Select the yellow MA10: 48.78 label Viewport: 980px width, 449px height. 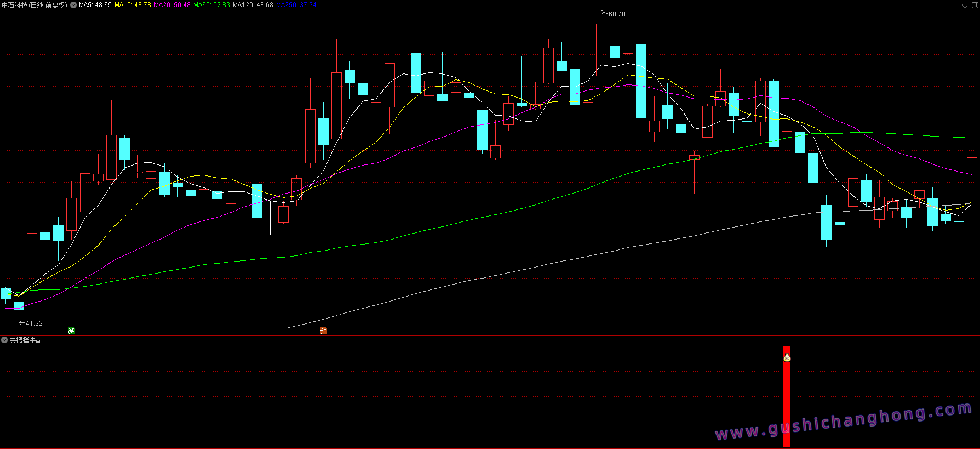(x=133, y=5)
